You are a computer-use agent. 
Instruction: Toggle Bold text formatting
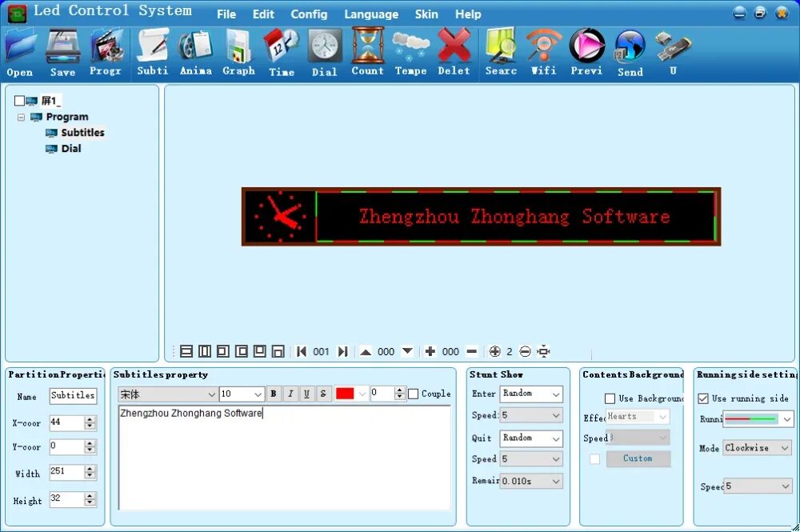(274, 394)
